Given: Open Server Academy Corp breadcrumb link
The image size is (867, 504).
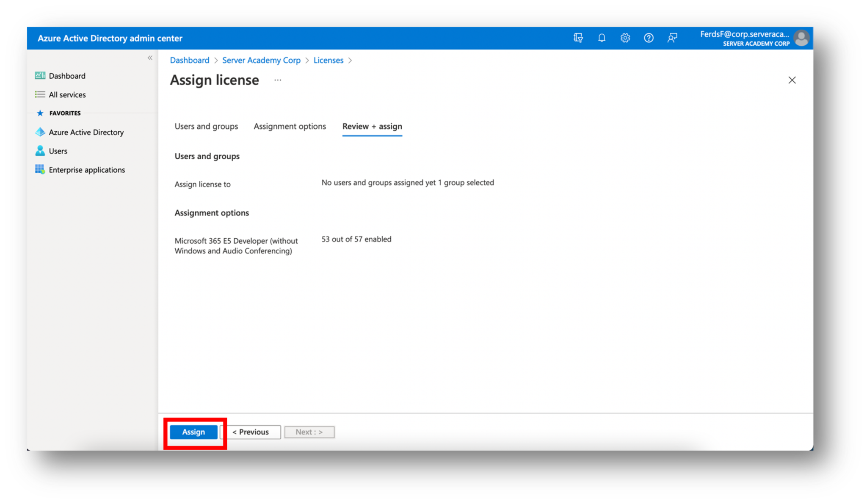Looking at the screenshot, I should [261, 61].
